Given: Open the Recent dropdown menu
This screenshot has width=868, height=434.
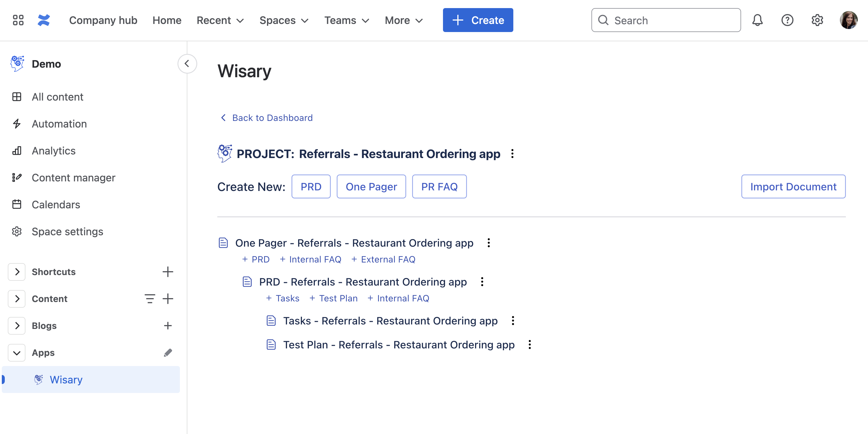Looking at the screenshot, I should (x=220, y=20).
